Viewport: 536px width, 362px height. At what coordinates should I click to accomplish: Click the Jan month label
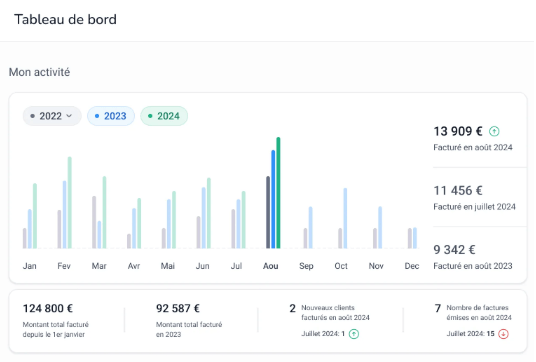pos(29,266)
